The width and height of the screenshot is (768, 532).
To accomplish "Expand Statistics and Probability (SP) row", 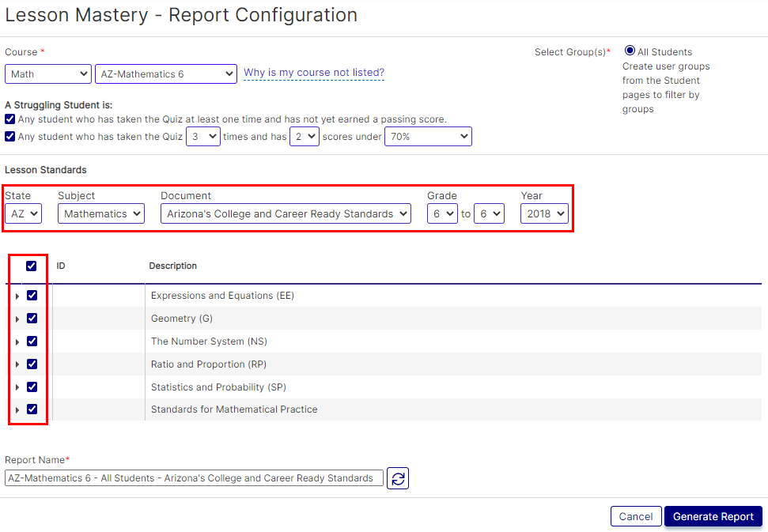I will [17, 388].
